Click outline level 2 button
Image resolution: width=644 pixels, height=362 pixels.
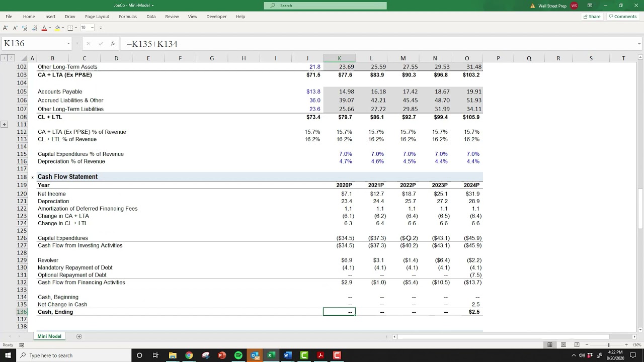click(11, 58)
